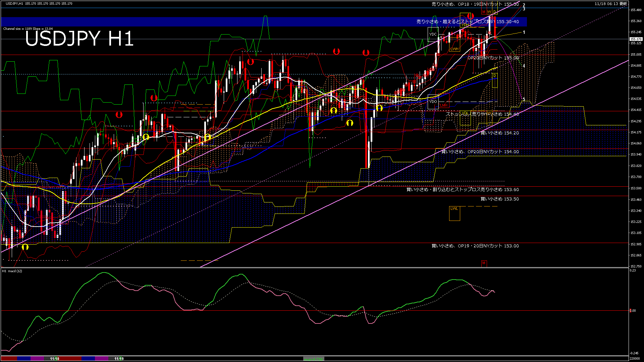Click the blue 155.30-40 resistance band
This screenshot has height=362, width=644.
tap(201, 22)
